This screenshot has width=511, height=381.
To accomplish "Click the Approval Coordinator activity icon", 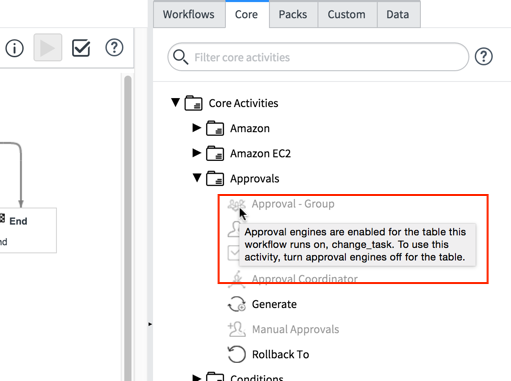I will tap(237, 279).
